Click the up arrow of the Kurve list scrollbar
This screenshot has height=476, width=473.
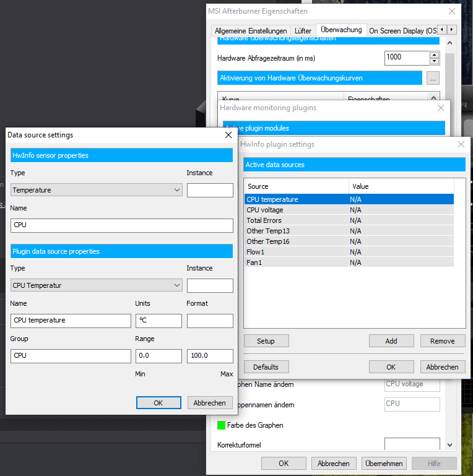pyautogui.click(x=434, y=97)
